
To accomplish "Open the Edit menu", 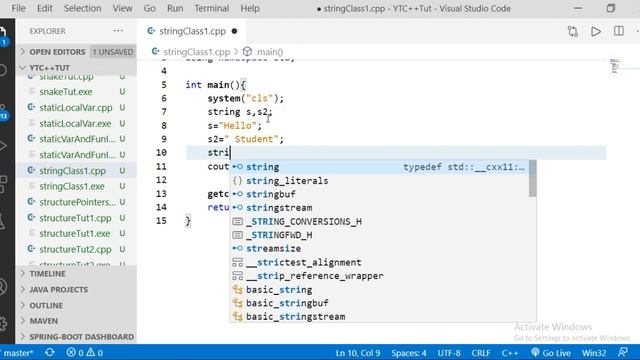I will (x=44, y=8).
